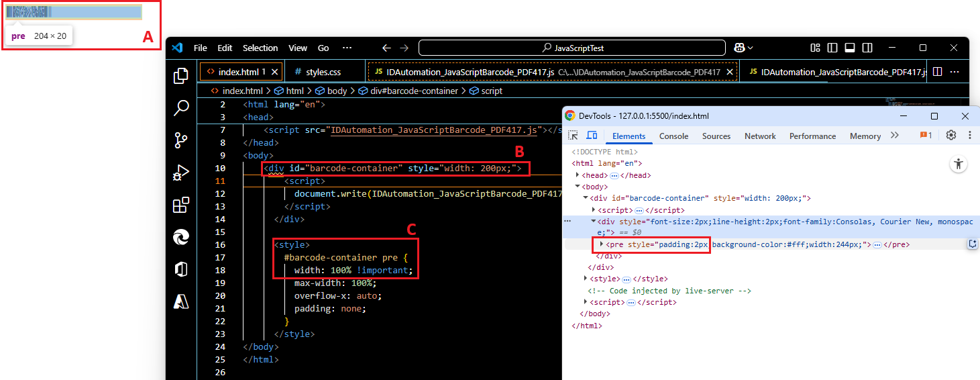The image size is (980, 380).
Task: Expand the pre element node in DevTools
Action: tap(602, 244)
